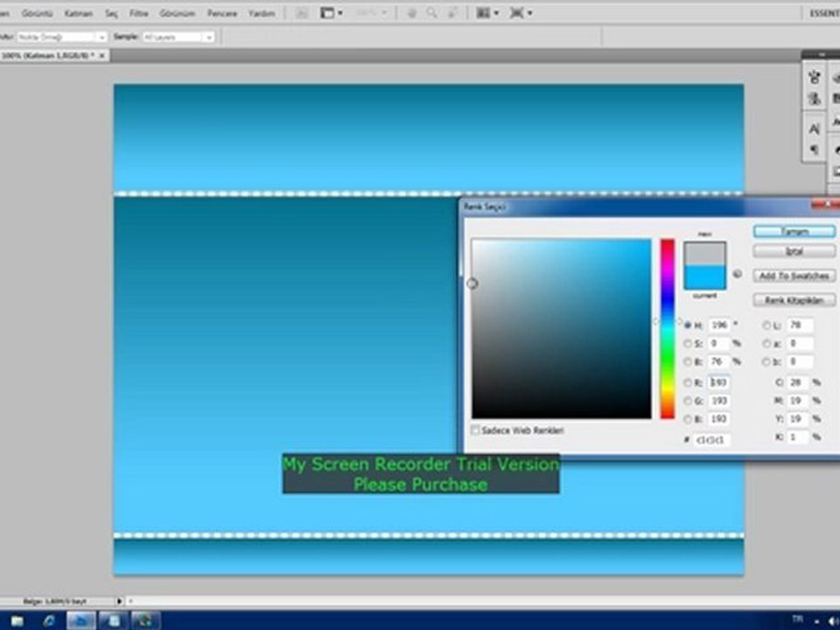
Task: Select the RGB blue B radio button
Action: tap(688, 419)
